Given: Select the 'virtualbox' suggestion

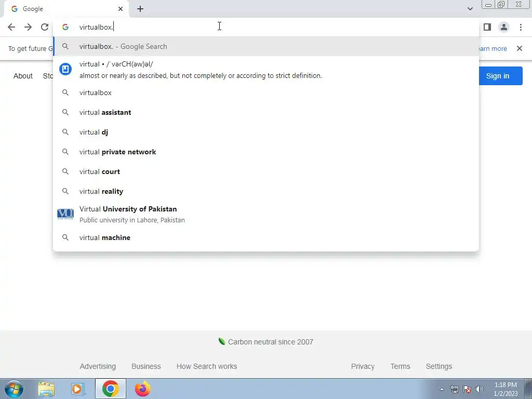Looking at the screenshot, I should click(x=266, y=92).
